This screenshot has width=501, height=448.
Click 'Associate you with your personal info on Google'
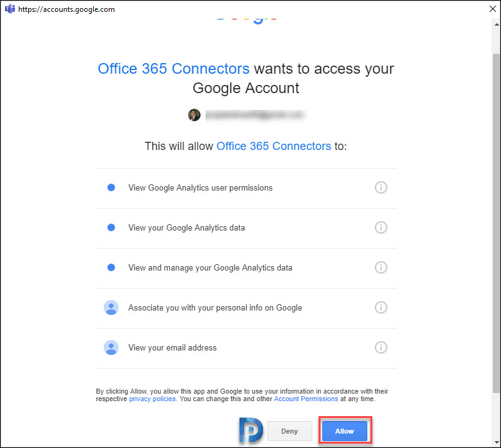[x=215, y=307]
